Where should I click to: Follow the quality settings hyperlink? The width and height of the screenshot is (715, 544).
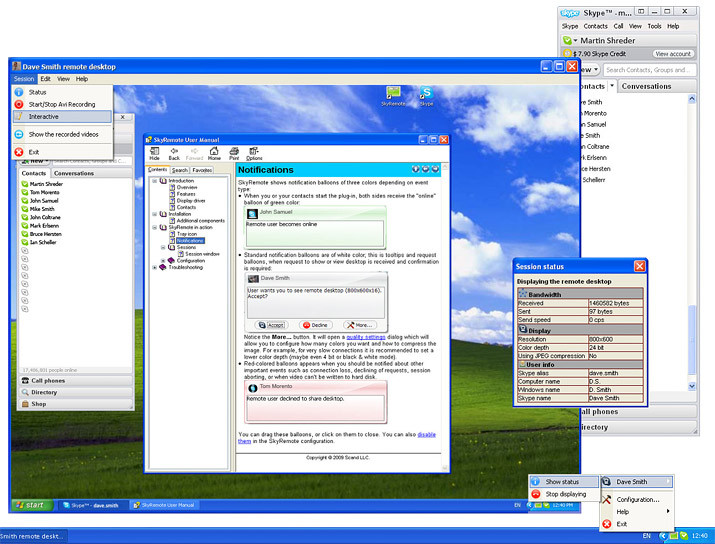pyautogui.click(x=366, y=337)
